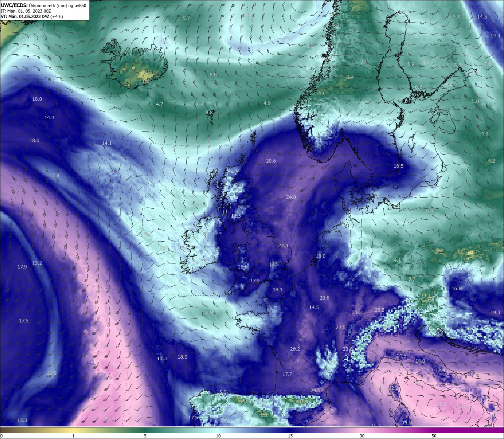Click the 12.5 value over England
Viewport: 504px width, 439px height.
(274, 265)
